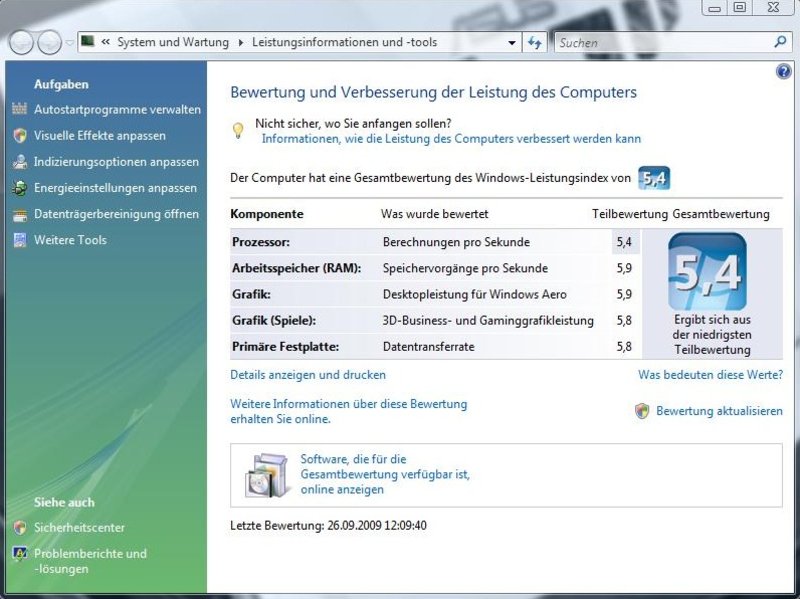800x599 pixels.
Task: Minimize the window
Action: tap(715, 8)
